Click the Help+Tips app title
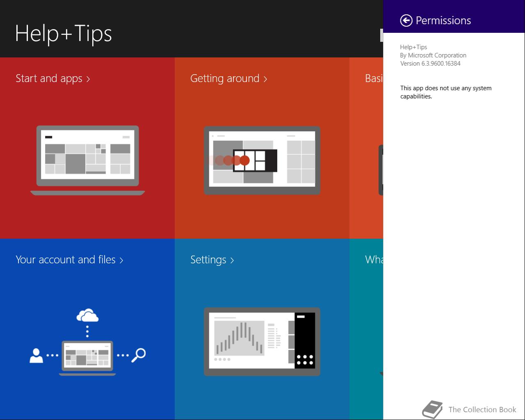Viewport: 525px width, 420px height. click(64, 33)
